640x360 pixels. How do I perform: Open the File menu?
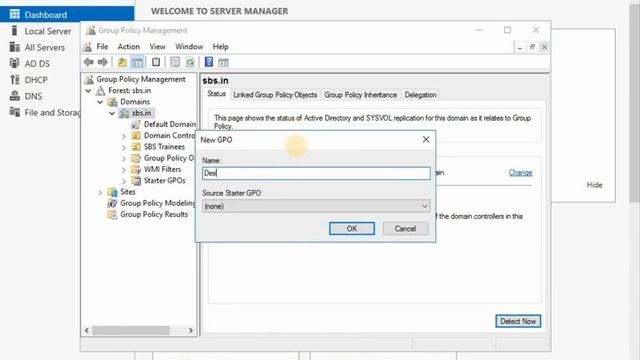click(x=102, y=47)
